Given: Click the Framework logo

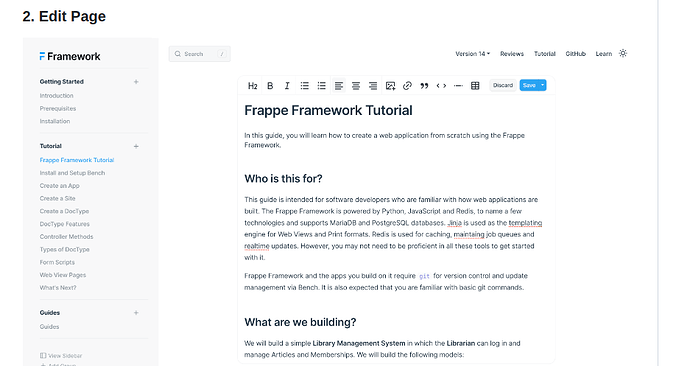Looking at the screenshot, I should 70,56.
